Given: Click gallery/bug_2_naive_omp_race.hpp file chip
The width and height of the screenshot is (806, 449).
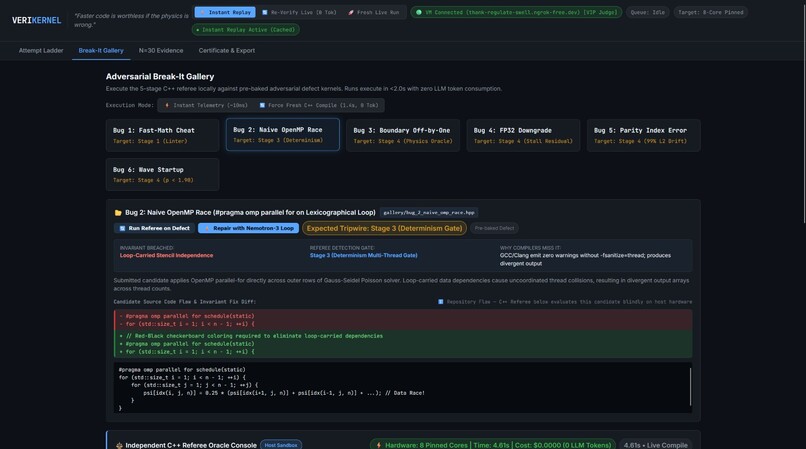Looking at the screenshot, I should click(x=429, y=212).
